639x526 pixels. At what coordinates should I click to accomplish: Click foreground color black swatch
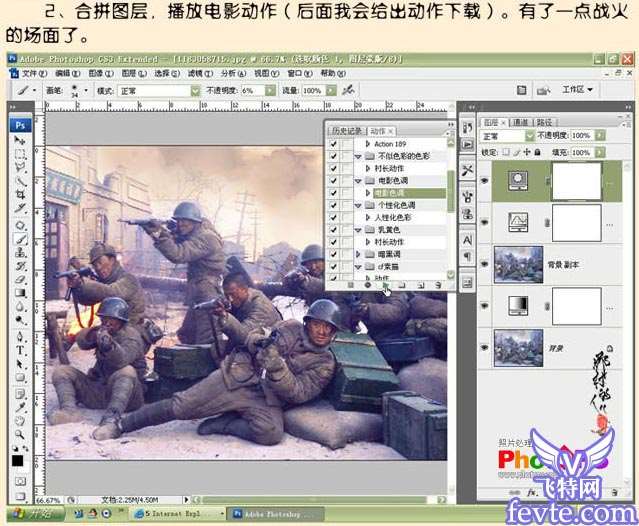17,461
